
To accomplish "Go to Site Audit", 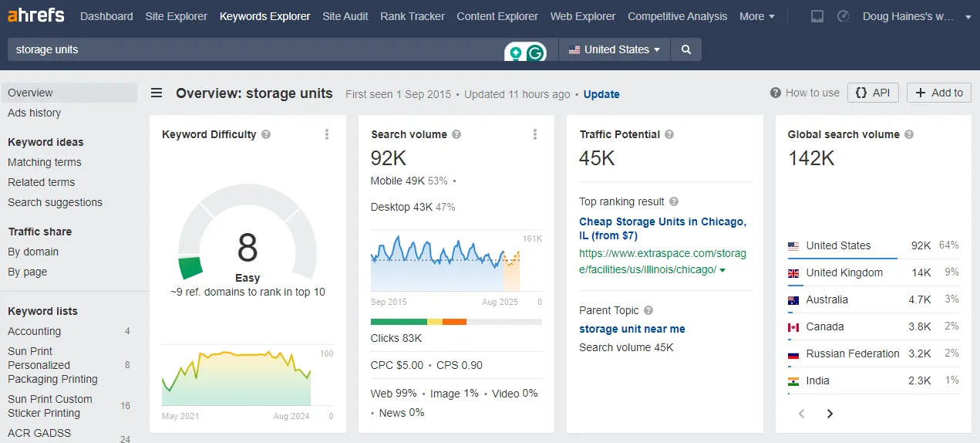I will (345, 16).
